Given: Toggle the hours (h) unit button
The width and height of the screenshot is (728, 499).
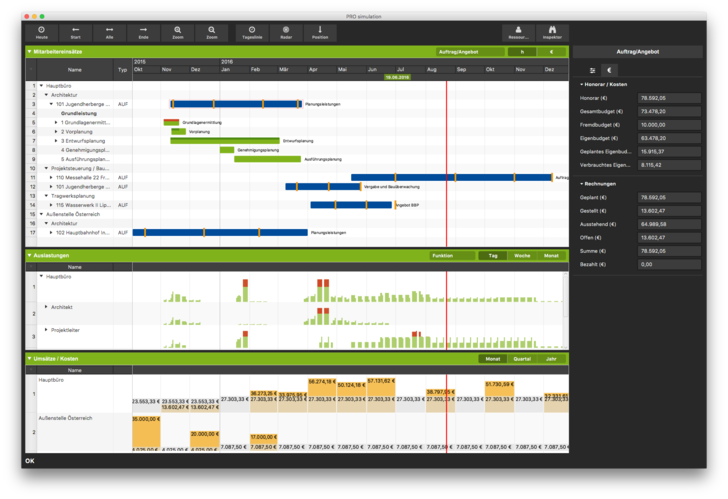Looking at the screenshot, I should pos(522,51).
